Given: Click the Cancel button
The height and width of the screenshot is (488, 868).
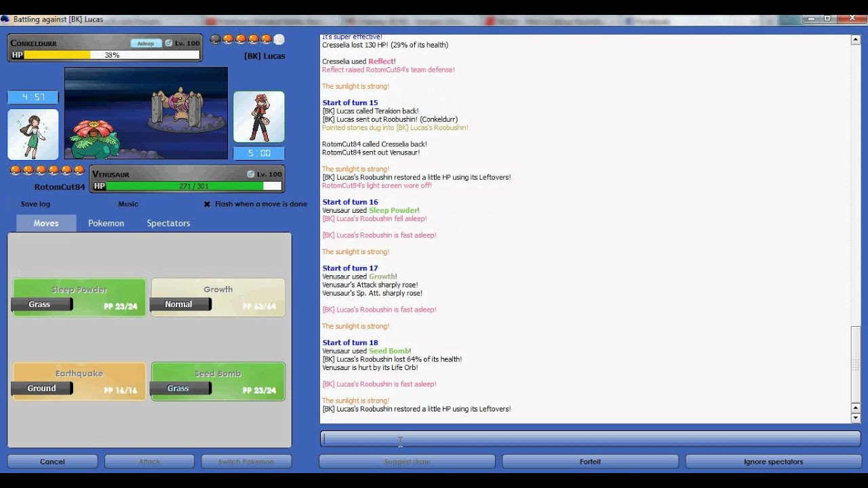Looking at the screenshot, I should tap(52, 462).
